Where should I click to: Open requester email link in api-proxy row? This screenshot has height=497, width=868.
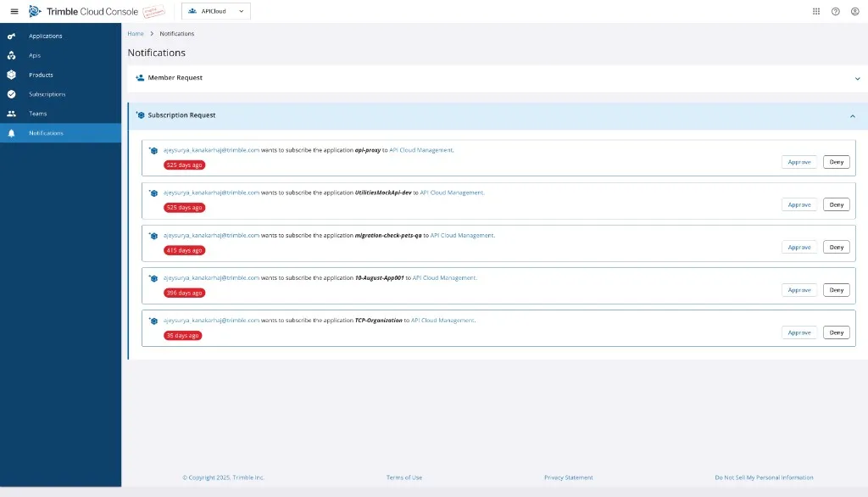(x=211, y=150)
